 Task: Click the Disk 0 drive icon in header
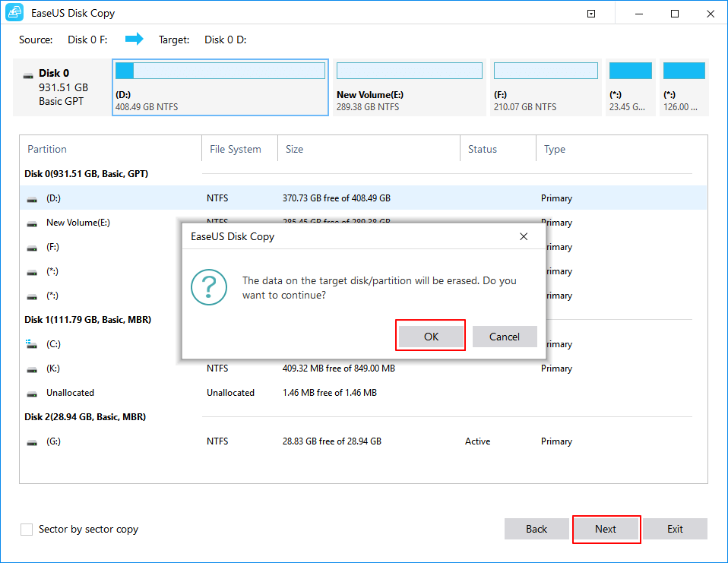click(28, 75)
